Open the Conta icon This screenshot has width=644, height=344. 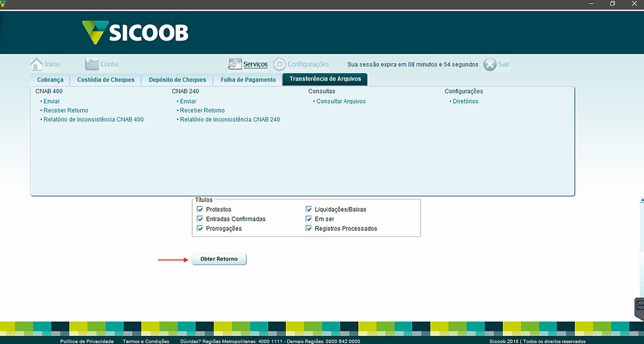[x=92, y=64]
